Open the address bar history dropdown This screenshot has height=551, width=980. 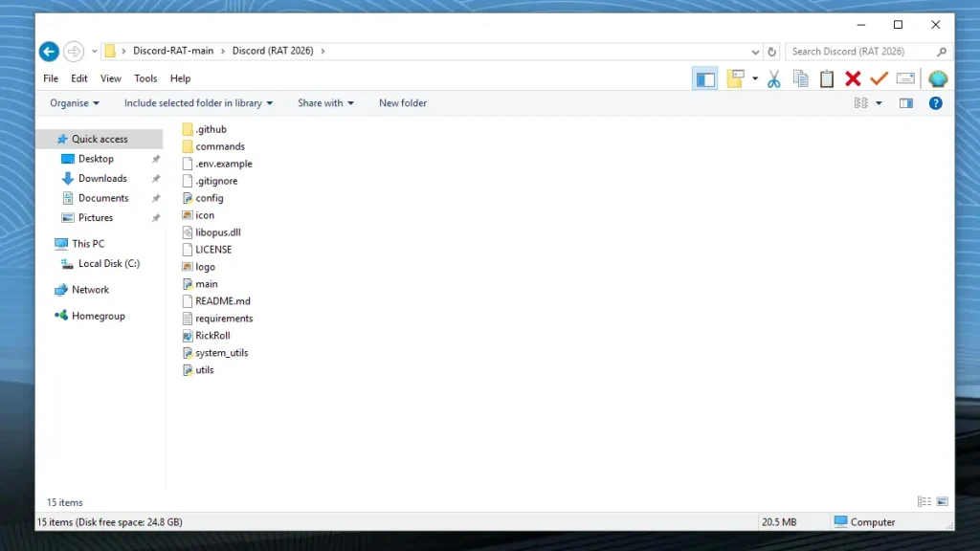pyautogui.click(x=755, y=51)
